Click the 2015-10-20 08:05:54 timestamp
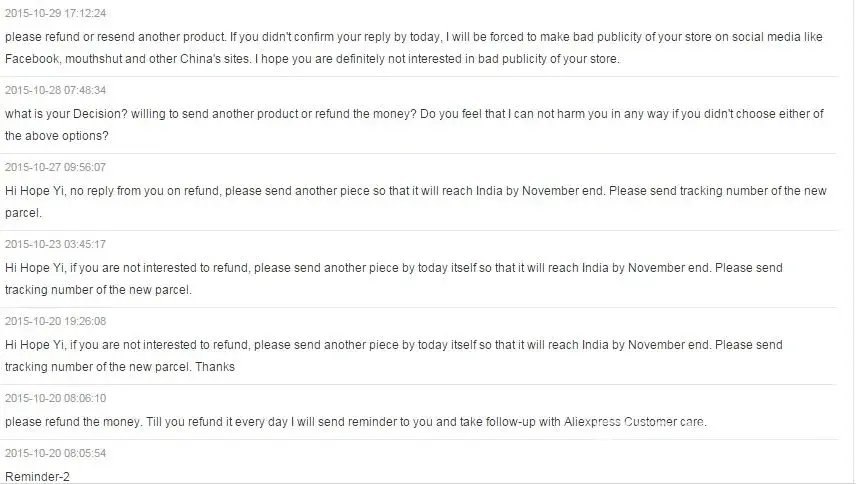Viewport: 856px width, 484px height. click(56, 453)
